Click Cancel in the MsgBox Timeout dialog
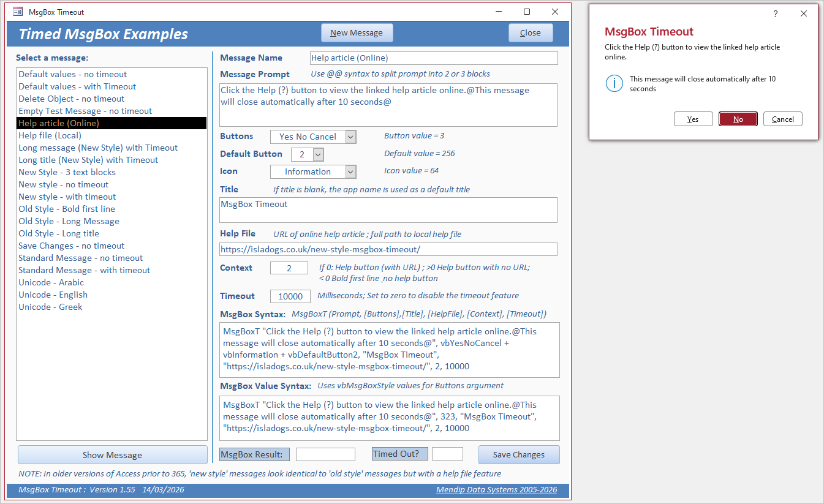 782,119
